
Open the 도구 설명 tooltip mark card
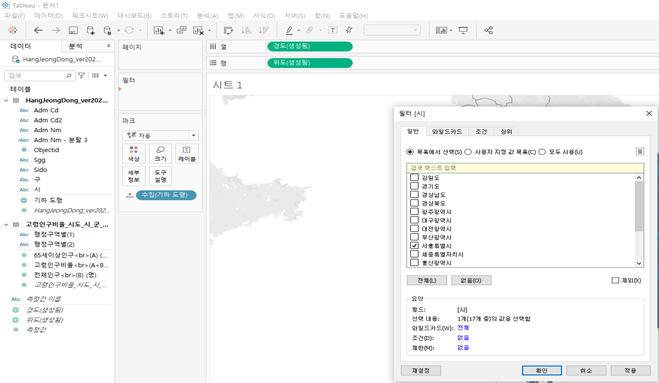pyautogui.click(x=160, y=176)
